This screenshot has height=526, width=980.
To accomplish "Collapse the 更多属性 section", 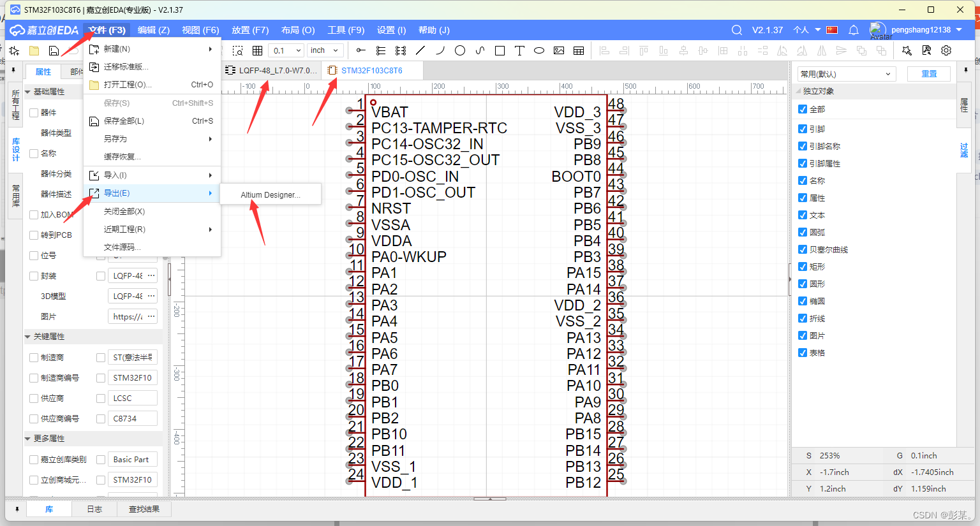I will (27, 439).
